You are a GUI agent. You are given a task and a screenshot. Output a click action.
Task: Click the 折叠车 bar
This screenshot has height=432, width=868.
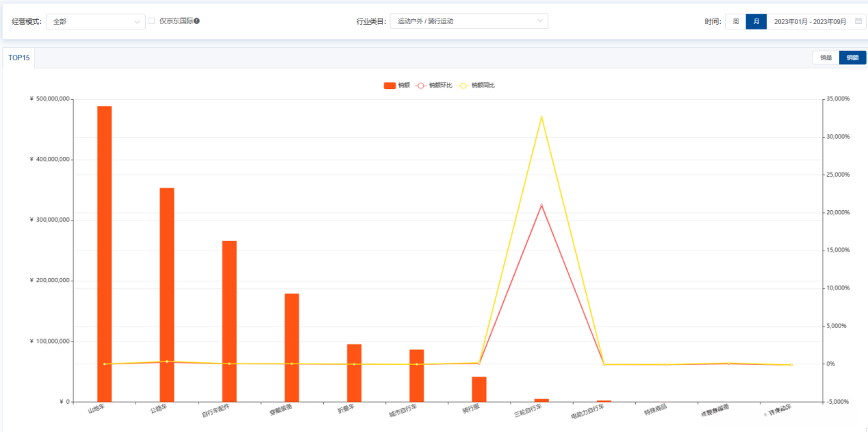point(354,373)
